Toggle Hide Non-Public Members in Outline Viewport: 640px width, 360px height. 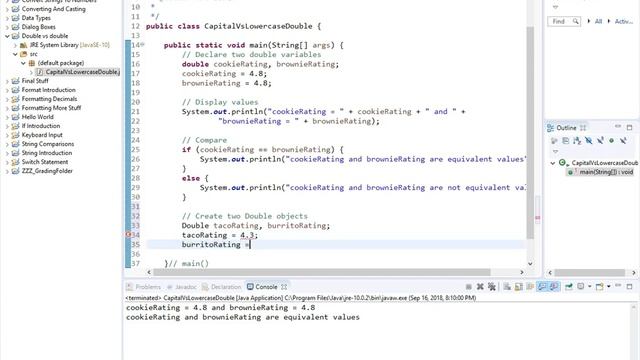click(x=611, y=141)
